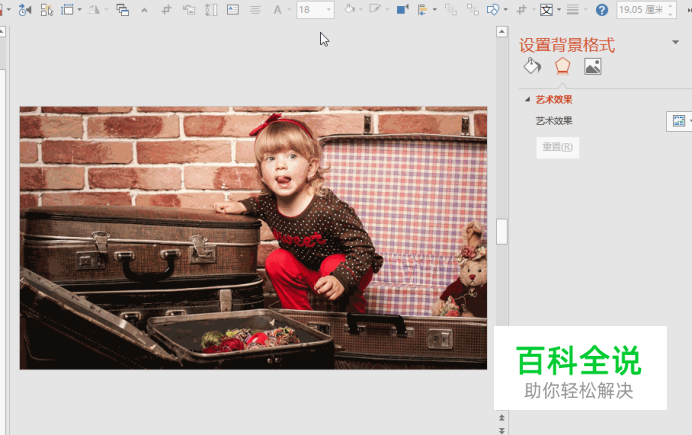Open the 艺术效果 preset dropdown

(680, 121)
